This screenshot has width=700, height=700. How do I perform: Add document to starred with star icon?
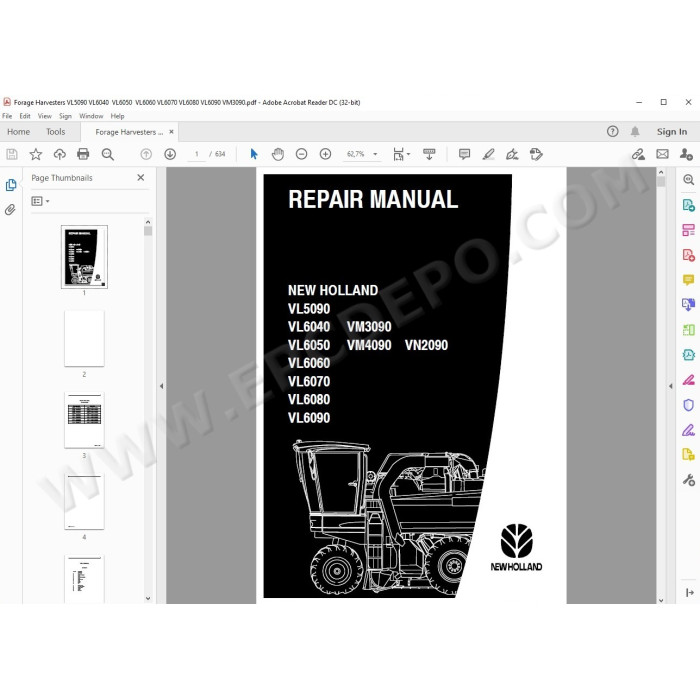(36, 154)
